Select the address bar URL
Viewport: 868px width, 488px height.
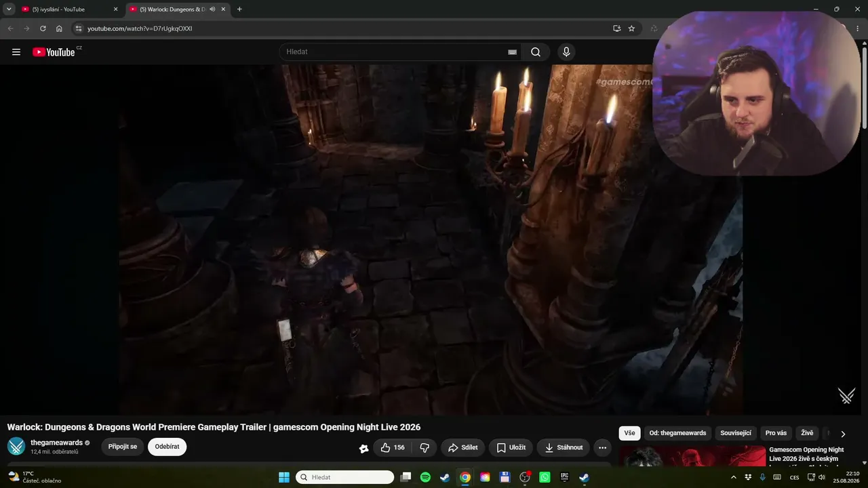coord(140,28)
